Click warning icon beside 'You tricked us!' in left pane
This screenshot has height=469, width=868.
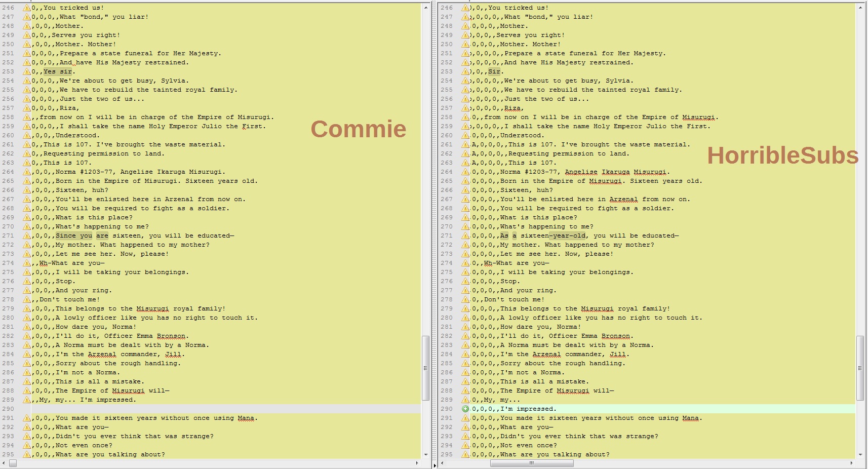pos(27,8)
